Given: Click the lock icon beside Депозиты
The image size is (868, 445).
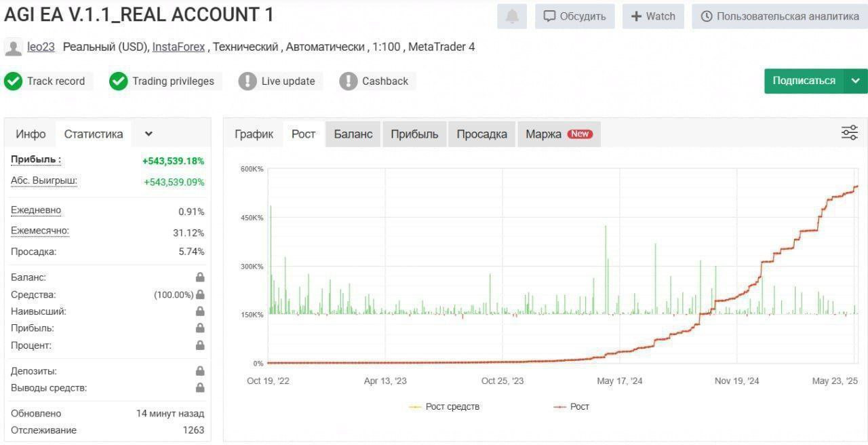Looking at the screenshot, I should (200, 371).
